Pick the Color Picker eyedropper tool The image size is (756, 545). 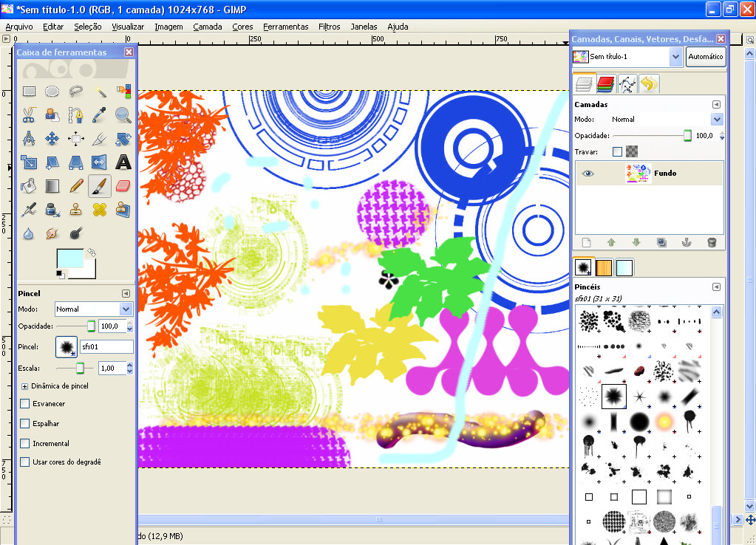(100, 114)
